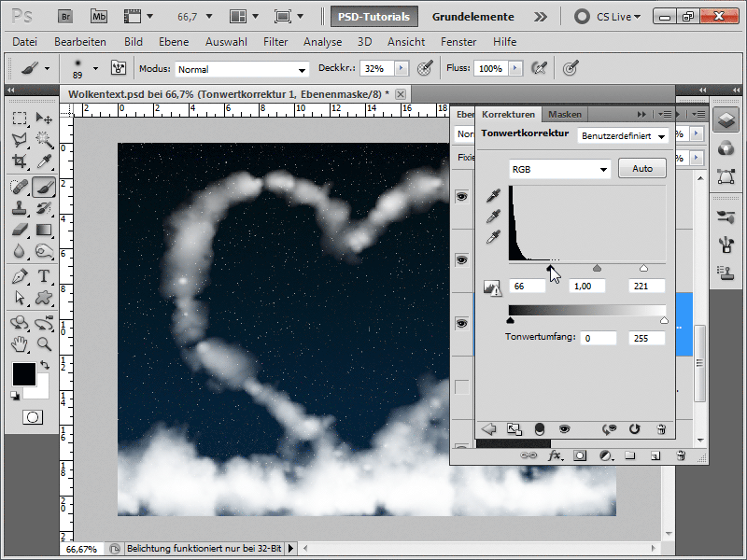
Task: Hide the top visible layer eye
Action: tap(461, 197)
